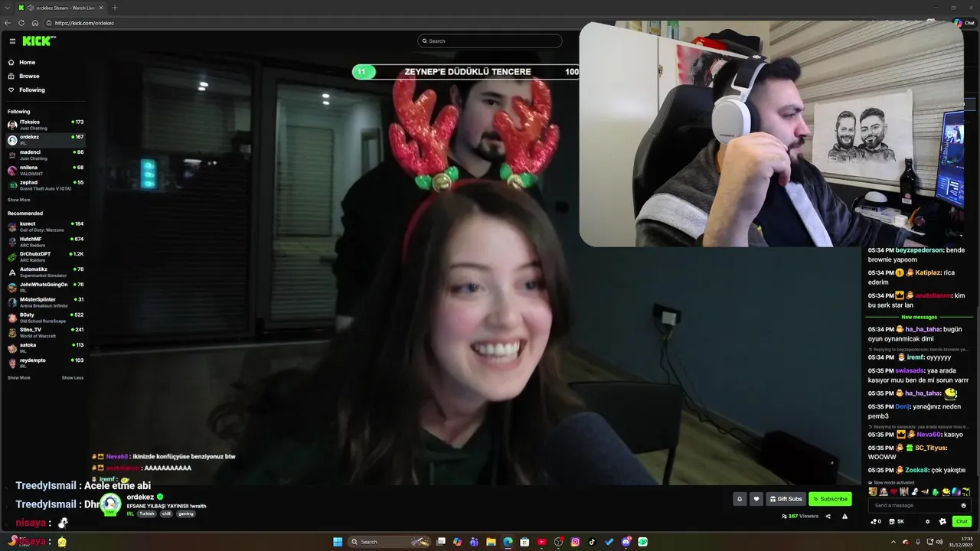This screenshot has height=551, width=980.
Task: Open ITokslcs channel from Following list
Action: 46,124
